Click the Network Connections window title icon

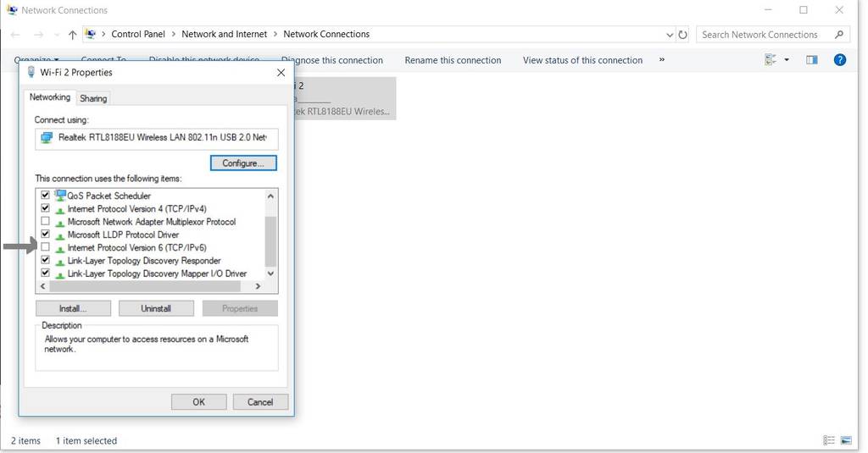coord(12,10)
